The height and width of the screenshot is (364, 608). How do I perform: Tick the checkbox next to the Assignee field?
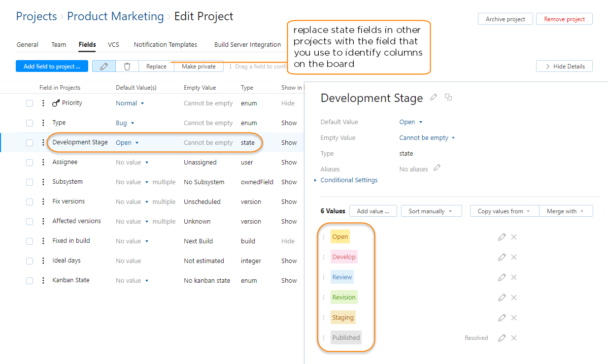pyautogui.click(x=29, y=162)
